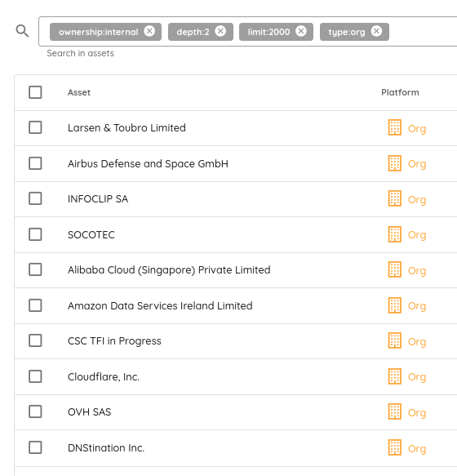Open the Amazon Data Services Ireland Limited asset
Image resolution: width=457 pixels, height=476 pixels.
point(160,305)
